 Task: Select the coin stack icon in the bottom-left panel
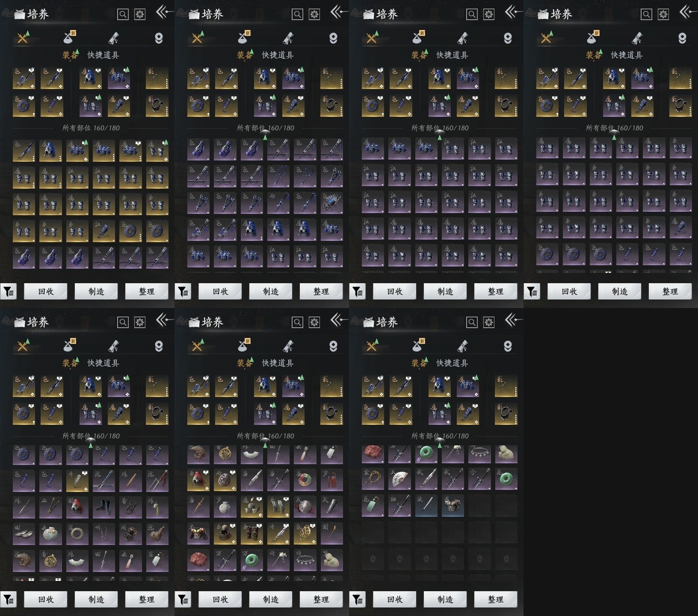click(159, 346)
